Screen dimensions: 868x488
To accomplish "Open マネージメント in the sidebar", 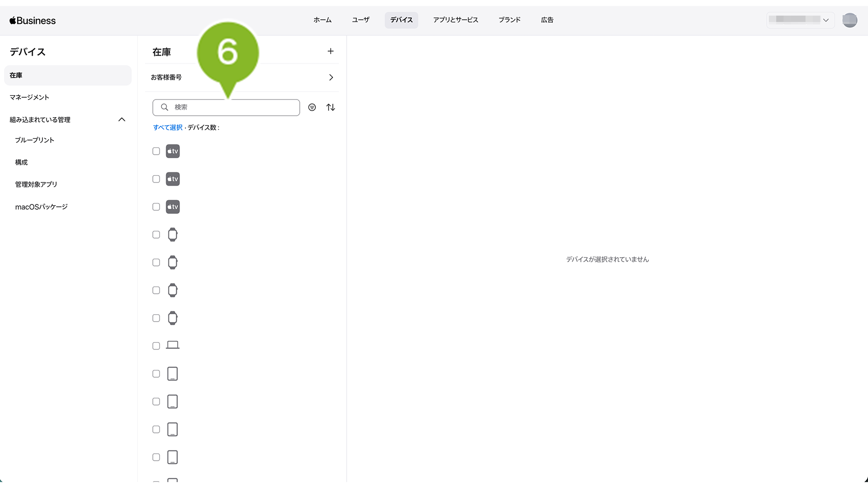I will coord(29,97).
